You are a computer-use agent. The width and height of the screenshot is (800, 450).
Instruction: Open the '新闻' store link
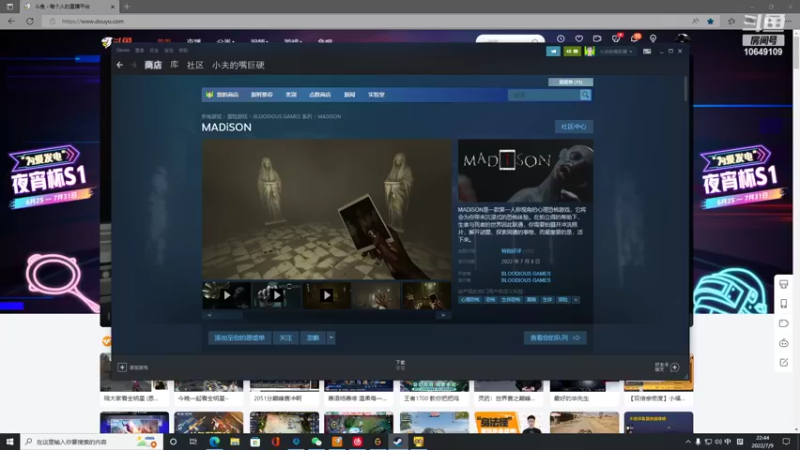349,94
